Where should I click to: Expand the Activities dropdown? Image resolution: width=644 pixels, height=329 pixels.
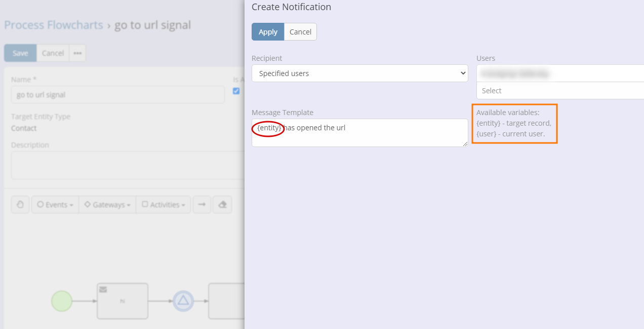click(164, 205)
